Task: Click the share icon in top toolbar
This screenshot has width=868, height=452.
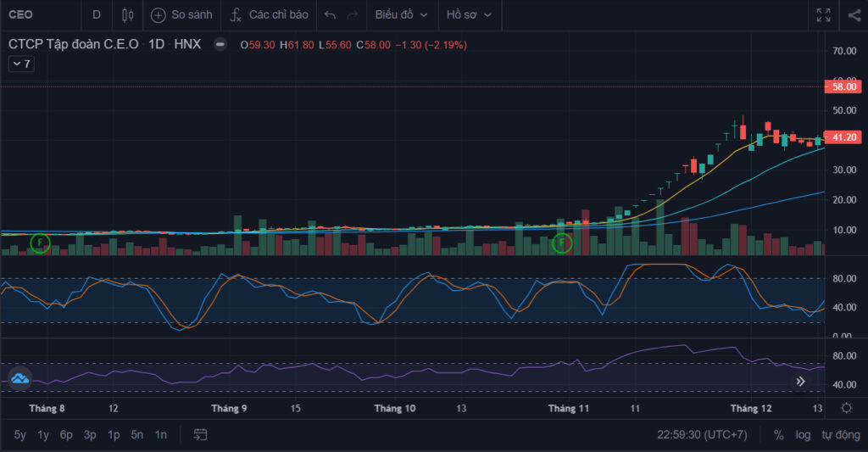Action: tap(854, 15)
